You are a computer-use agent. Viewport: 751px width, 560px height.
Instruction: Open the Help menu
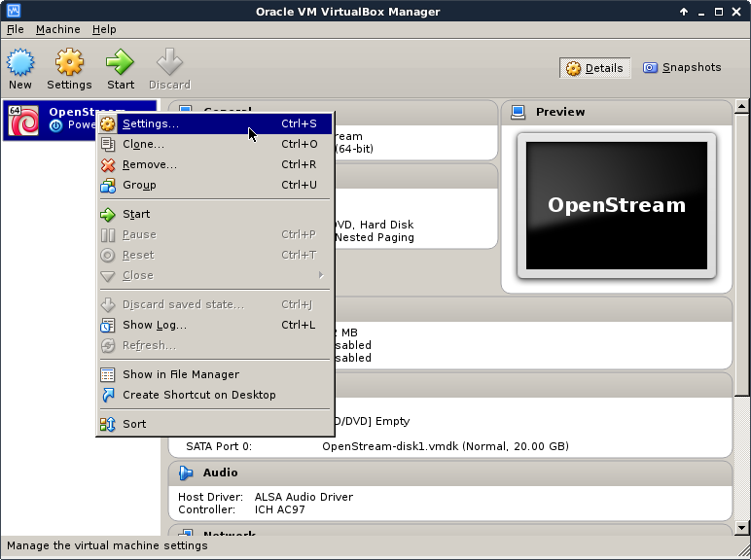click(104, 30)
